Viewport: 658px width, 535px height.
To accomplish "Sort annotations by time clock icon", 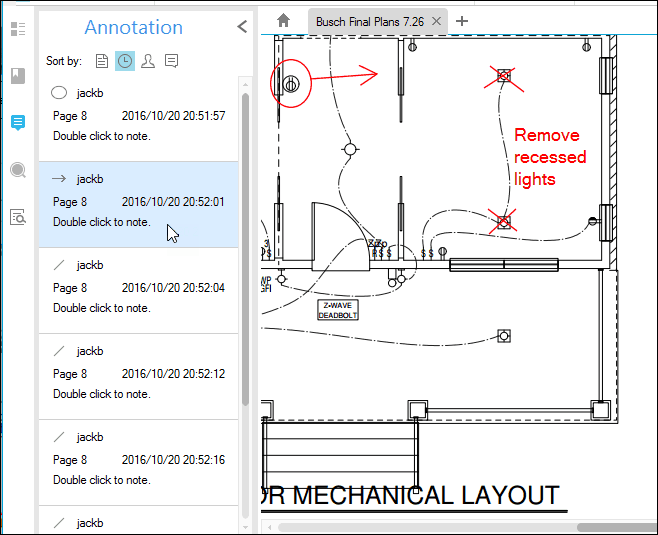I will tap(125, 61).
